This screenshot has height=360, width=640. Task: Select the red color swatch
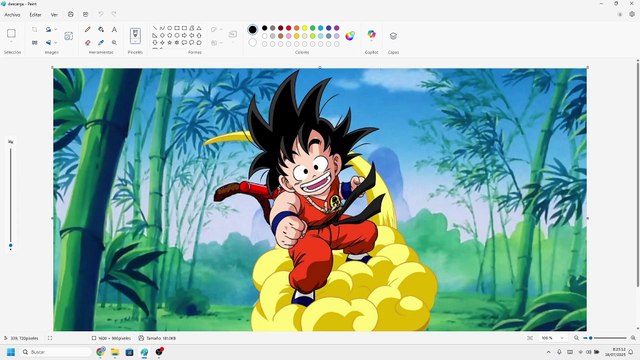(289, 28)
